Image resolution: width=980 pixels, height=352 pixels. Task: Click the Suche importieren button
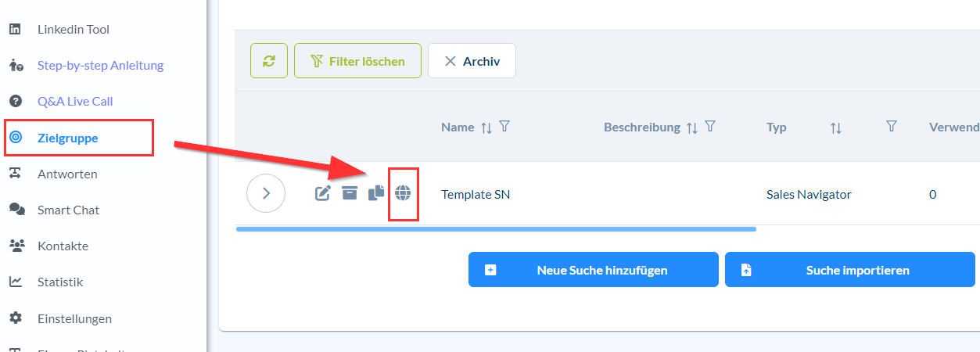(x=849, y=270)
